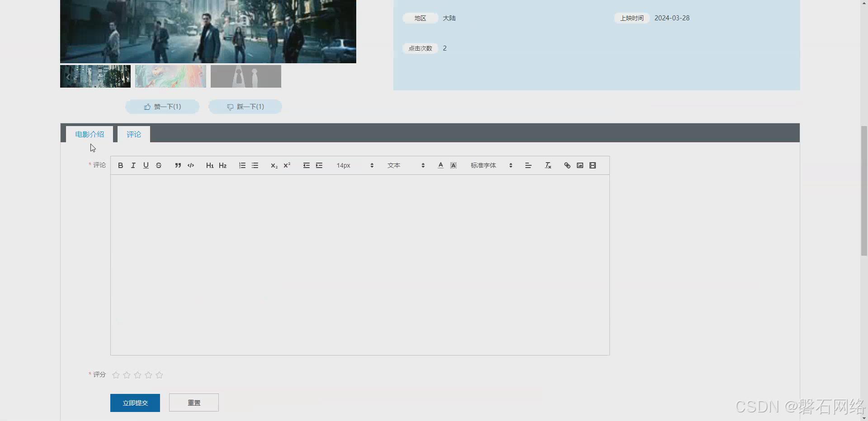Image resolution: width=868 pixels, height=421 pixels.
Task: Open the 标准字体 font family dropdown
Action: 491,165
